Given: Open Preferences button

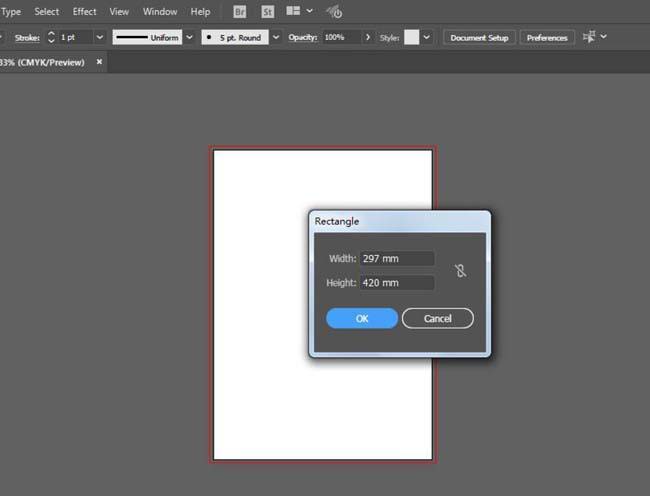Looking at the screenshot, I should tap(547, 38).
